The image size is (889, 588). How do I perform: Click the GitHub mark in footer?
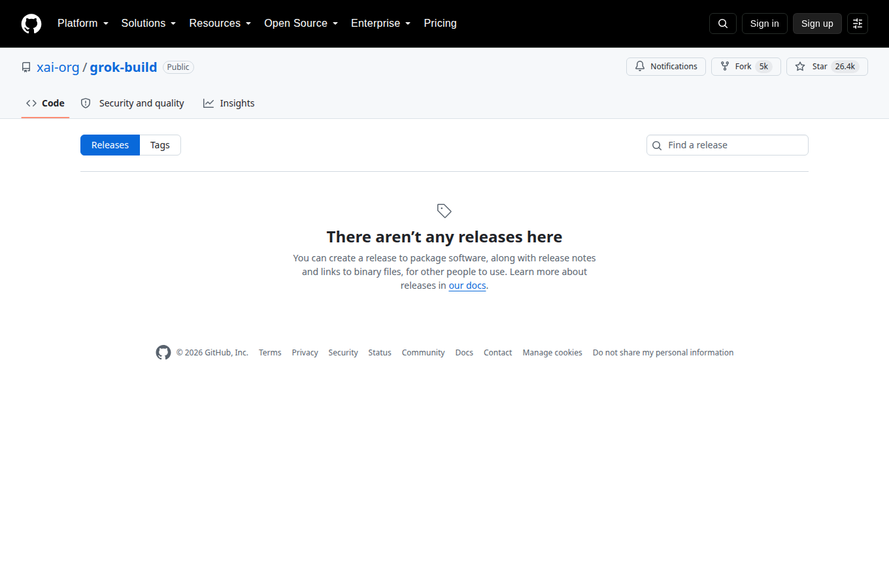pos(163,352)
